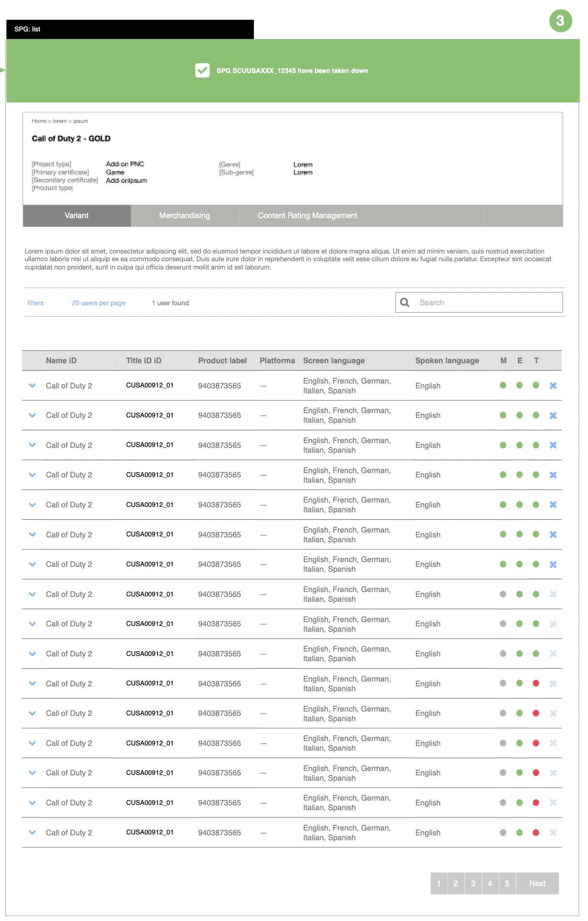
Task: Click the green M status dot in the first row
Action: [503, 386]
